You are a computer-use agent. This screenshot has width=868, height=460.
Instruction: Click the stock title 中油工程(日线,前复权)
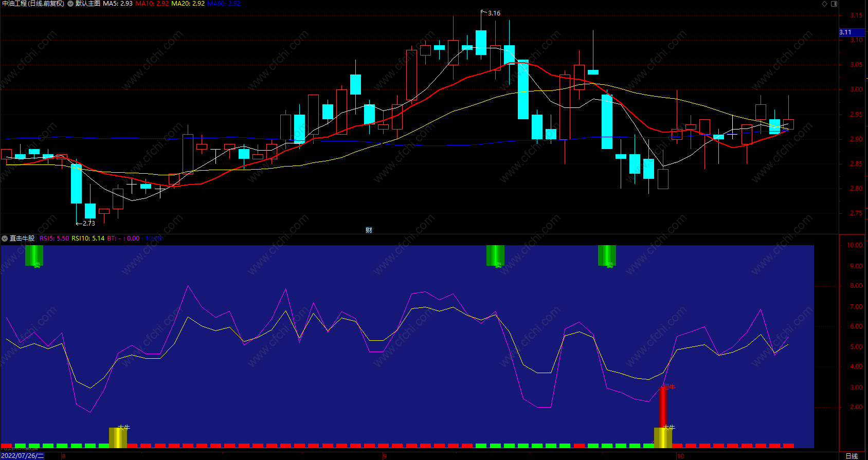[33, 4]
